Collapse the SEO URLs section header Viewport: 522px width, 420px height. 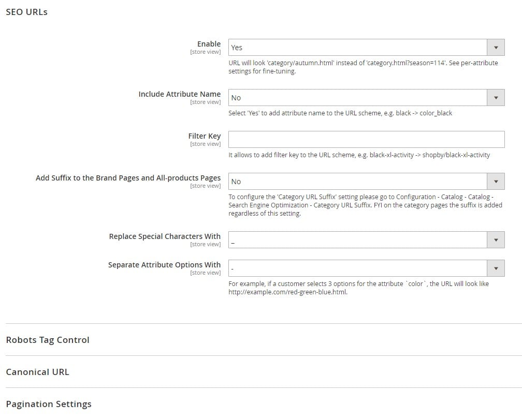click(x=26, y=12)
